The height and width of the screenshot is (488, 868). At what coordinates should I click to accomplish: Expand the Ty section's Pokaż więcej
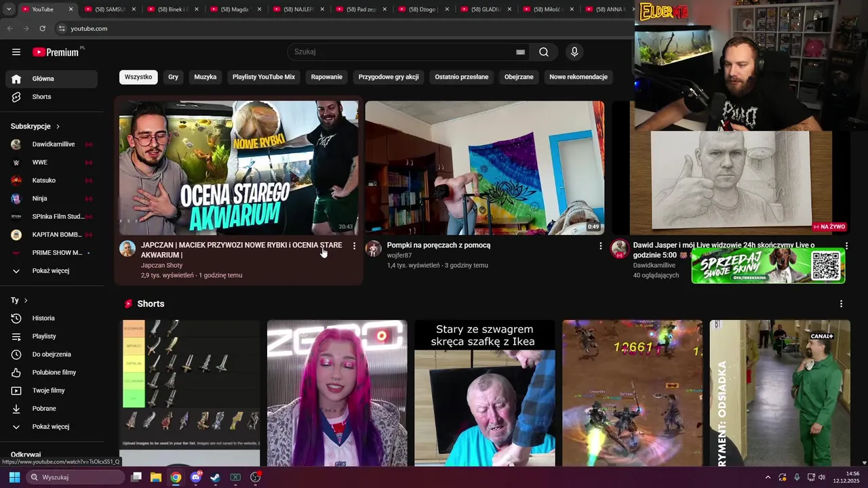pos(52,427)
